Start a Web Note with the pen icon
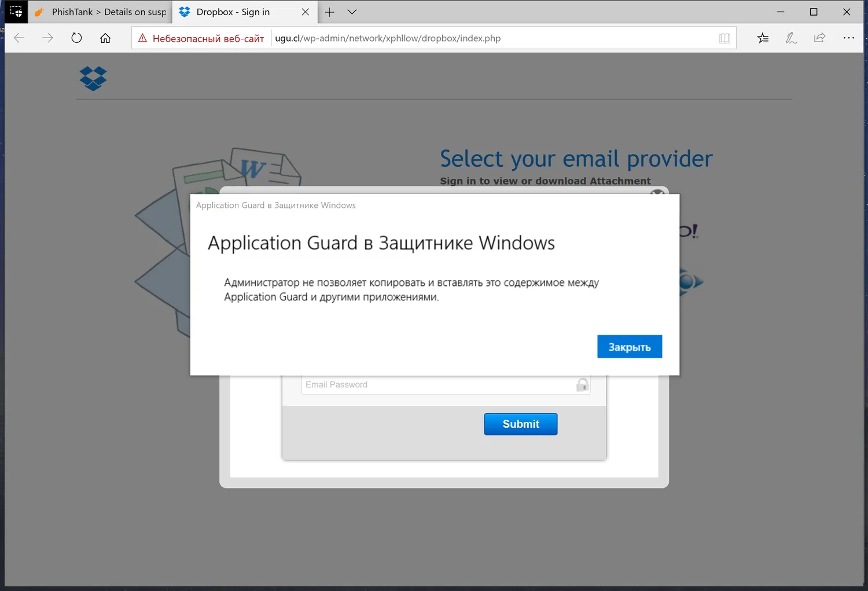Viewport: 868px width, 591px height. point(790,38)
